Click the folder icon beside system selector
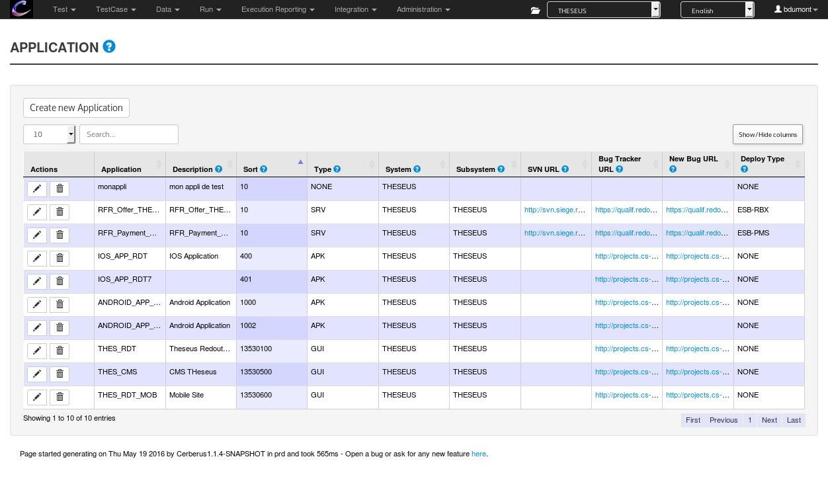The image size is (828, 504). pos(535,10)
